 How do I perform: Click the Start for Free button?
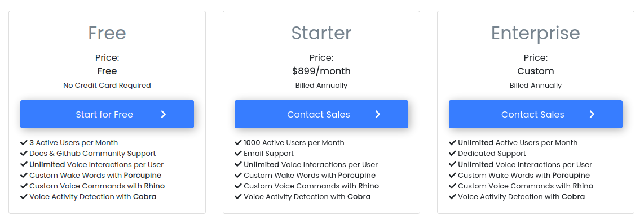point(107,114)
